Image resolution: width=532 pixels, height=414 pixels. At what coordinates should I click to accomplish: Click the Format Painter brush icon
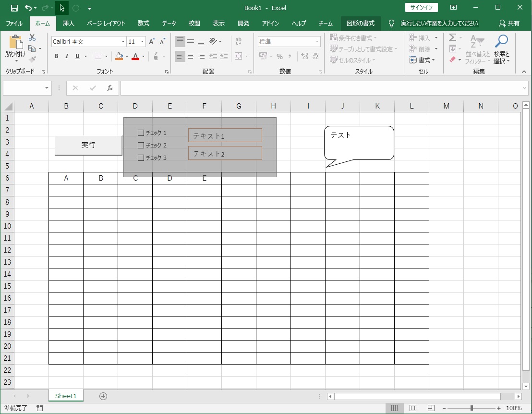click(x=32, y=60)
